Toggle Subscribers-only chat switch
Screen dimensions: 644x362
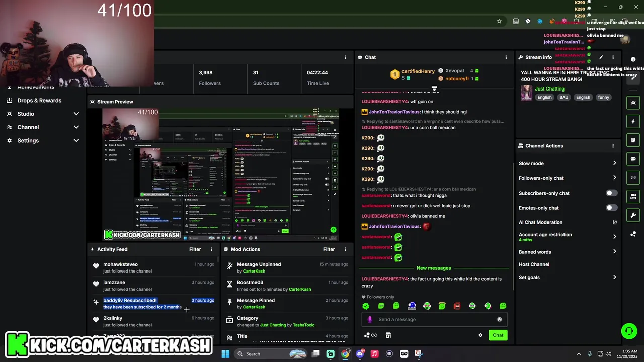[x=611, y=193]
